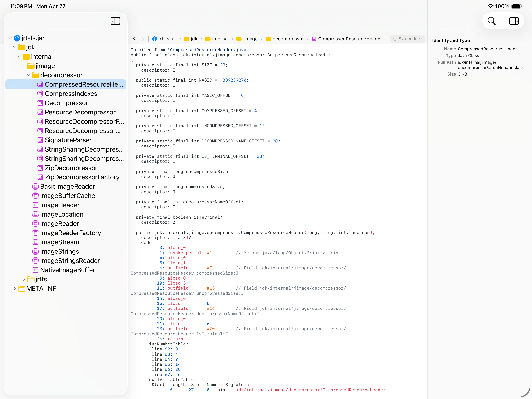Click the ResourceDecompressor class icon
The image size is (532, 399).
(x=40, y=112)
